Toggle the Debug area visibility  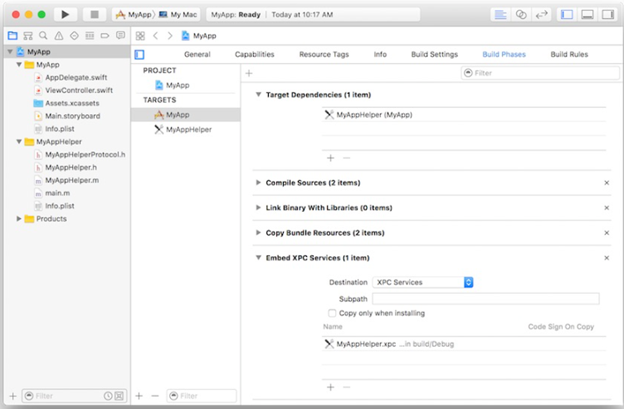pyautogui.click(x=587, y=15)
